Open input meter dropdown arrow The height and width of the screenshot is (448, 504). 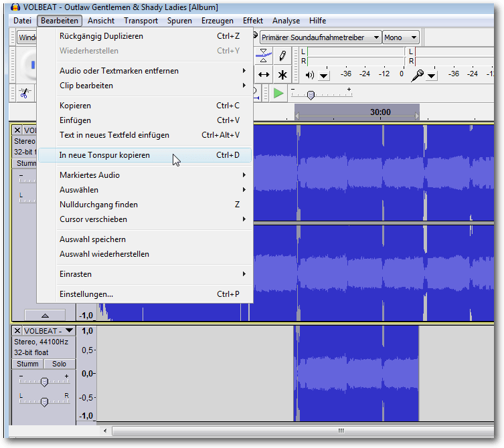[x=431, y=76]
